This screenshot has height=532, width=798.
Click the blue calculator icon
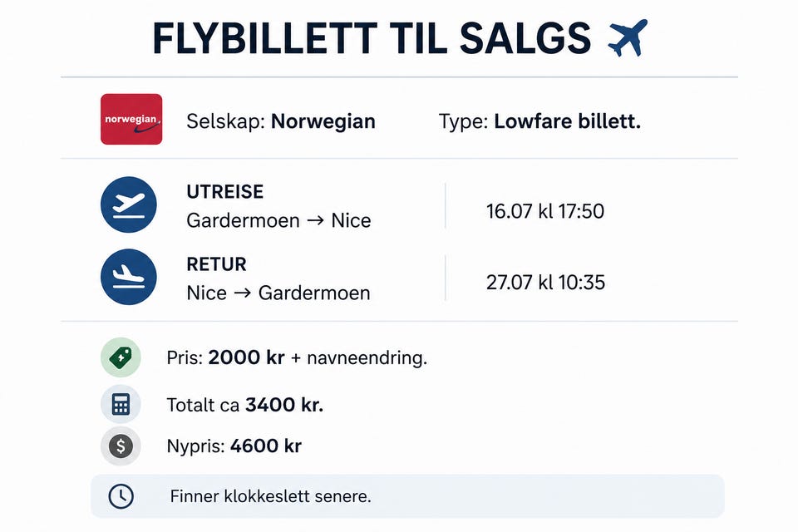click(121, 404)
